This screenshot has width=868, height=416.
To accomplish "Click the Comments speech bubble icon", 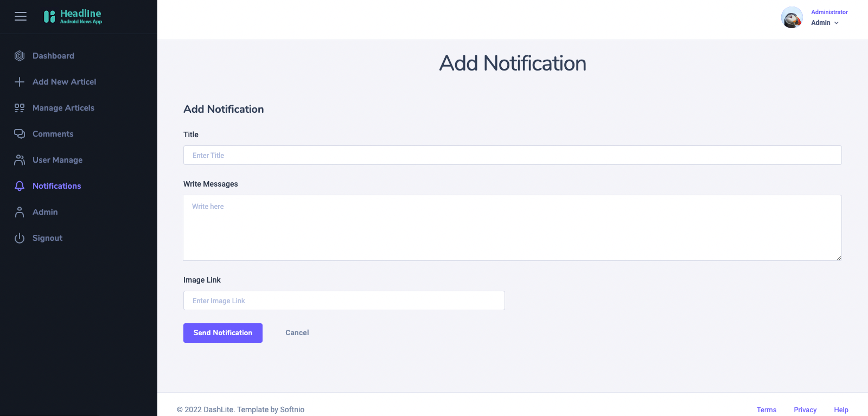I will (20, 134).
